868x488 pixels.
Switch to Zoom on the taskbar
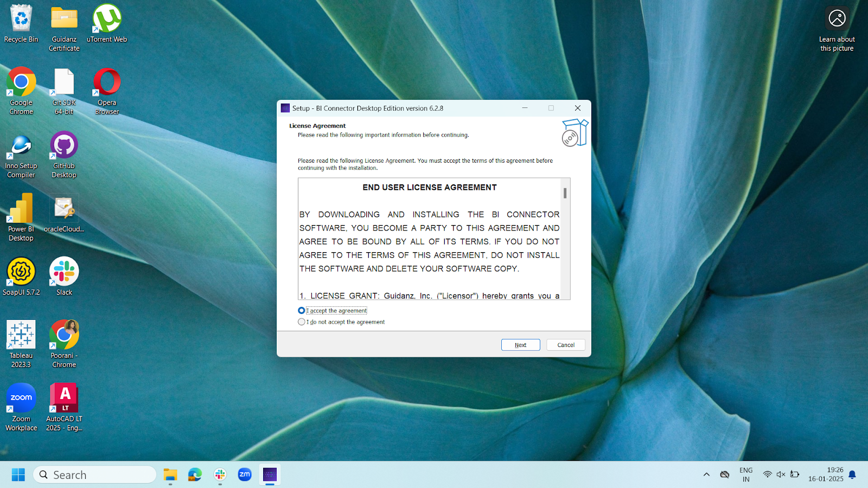(245, 475)
